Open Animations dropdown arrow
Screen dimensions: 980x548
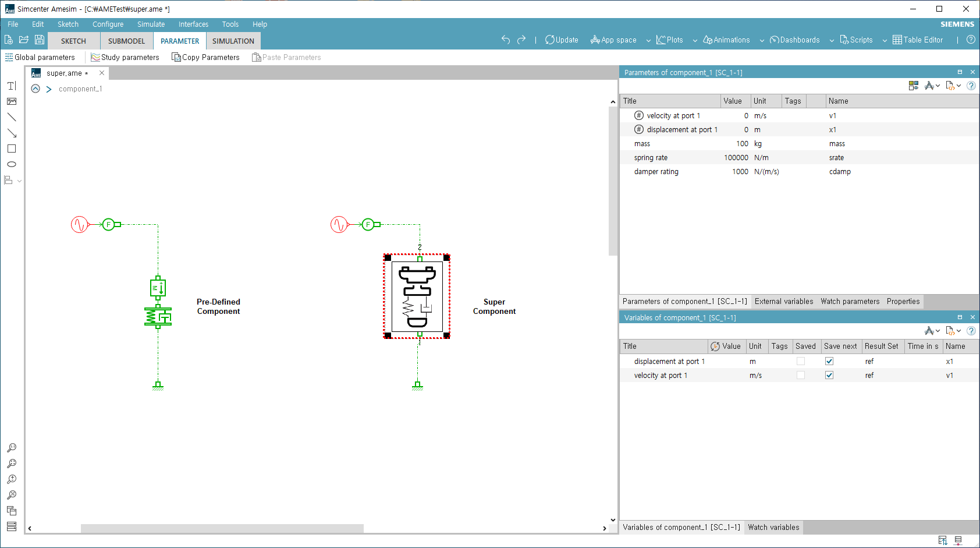pos(762,40)
